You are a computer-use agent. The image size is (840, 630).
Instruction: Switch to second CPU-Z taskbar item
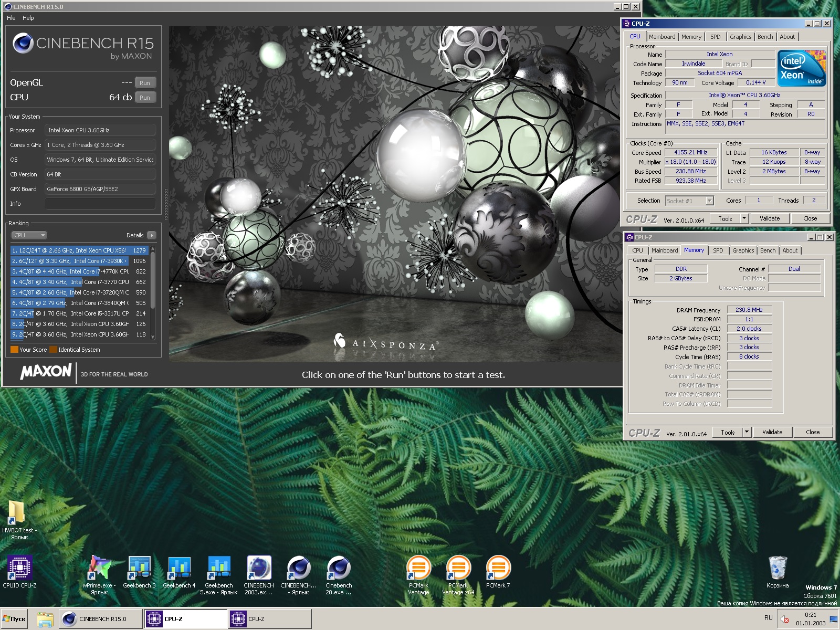[x=270, y=619]
